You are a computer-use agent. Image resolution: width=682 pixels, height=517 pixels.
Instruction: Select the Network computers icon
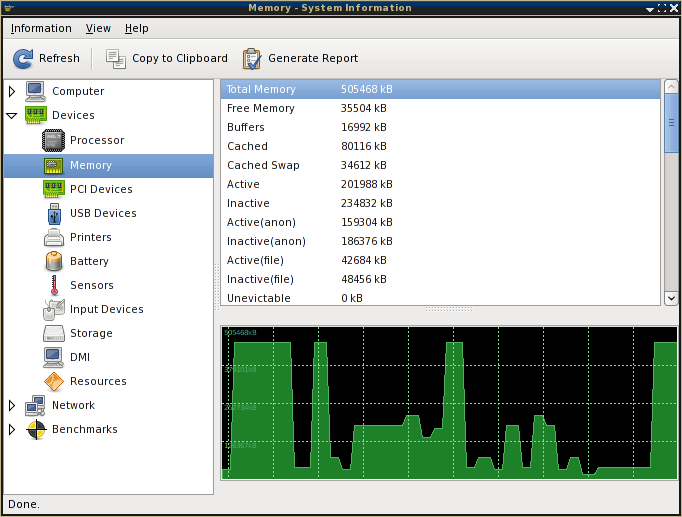[35, 405]
